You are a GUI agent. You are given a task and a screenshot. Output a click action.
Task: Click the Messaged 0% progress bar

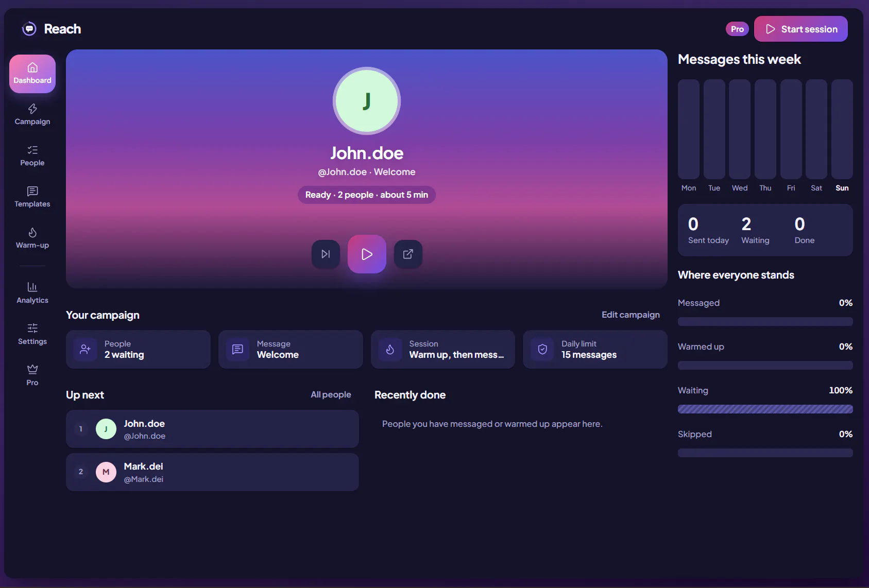pos(765,322)
